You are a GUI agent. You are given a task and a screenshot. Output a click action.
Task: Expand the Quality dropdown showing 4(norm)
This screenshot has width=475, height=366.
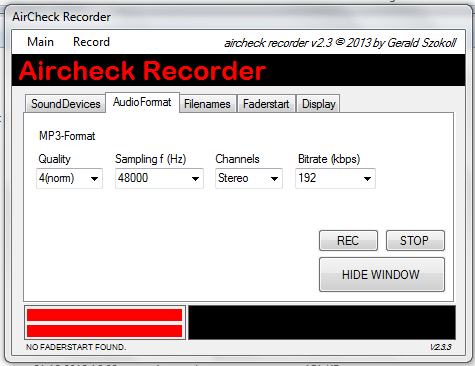pos(69,178)
